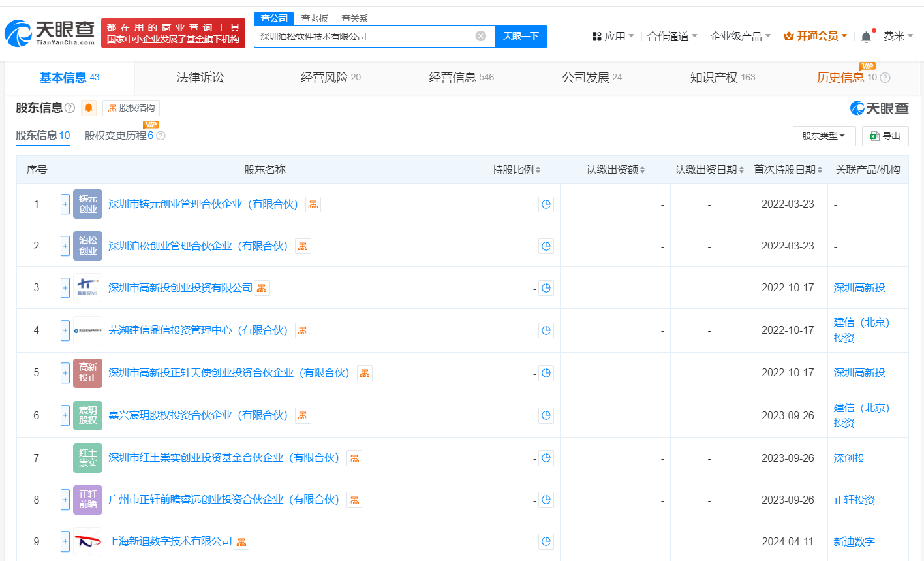Click the notification bell in the top bar

[866, 37]
